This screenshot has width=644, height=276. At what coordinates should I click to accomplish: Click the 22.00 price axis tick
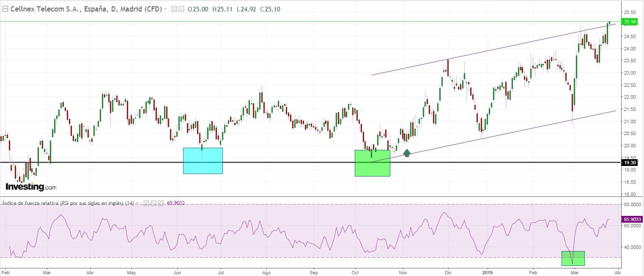630,97
